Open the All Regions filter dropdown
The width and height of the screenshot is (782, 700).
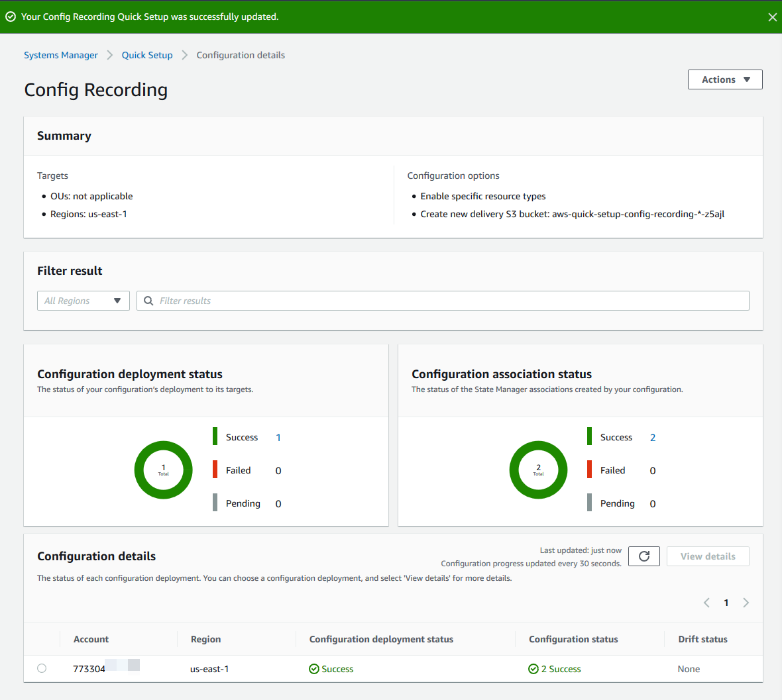coord(84,301)
